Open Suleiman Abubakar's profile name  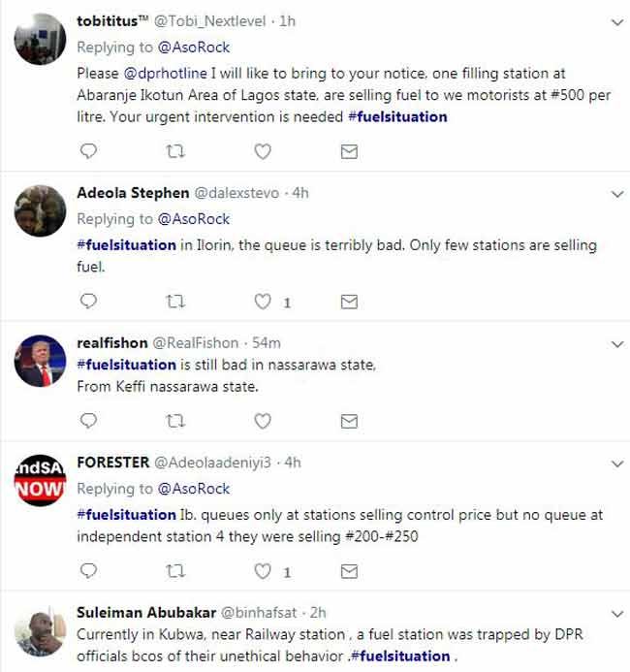139,613
